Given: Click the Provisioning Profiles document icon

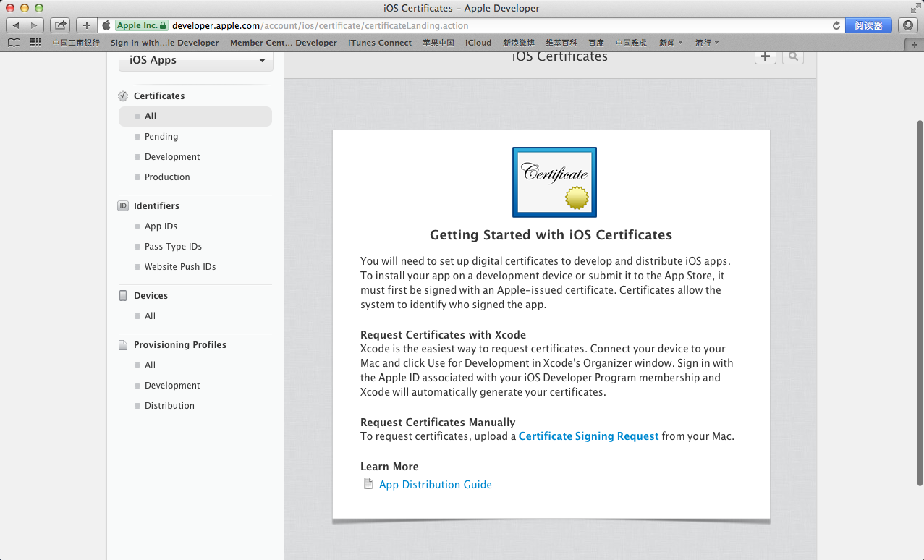Looking at the screenshot, I should pos(123,345).
